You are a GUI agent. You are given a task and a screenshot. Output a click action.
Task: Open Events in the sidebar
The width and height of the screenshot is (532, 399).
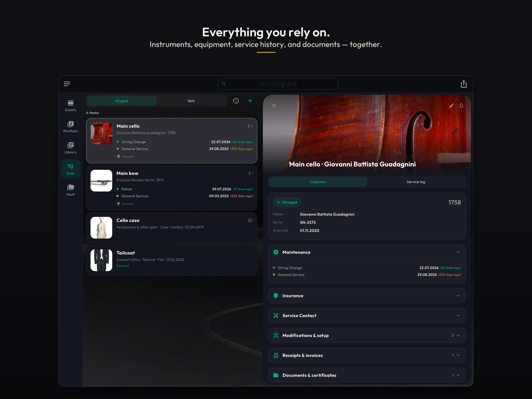[x=71, y=106]
